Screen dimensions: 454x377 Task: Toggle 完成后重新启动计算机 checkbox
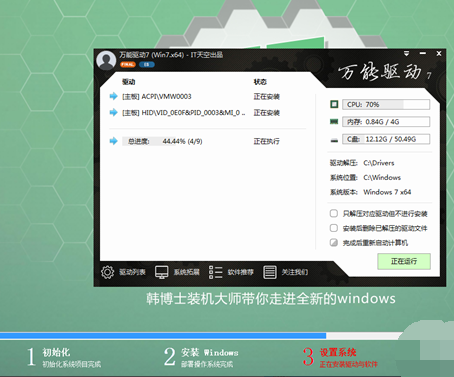[334, 242]
